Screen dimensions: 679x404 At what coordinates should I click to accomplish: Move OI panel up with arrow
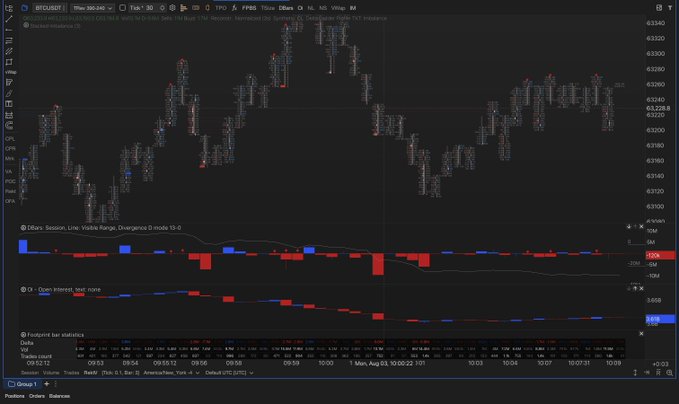[635, 288]
